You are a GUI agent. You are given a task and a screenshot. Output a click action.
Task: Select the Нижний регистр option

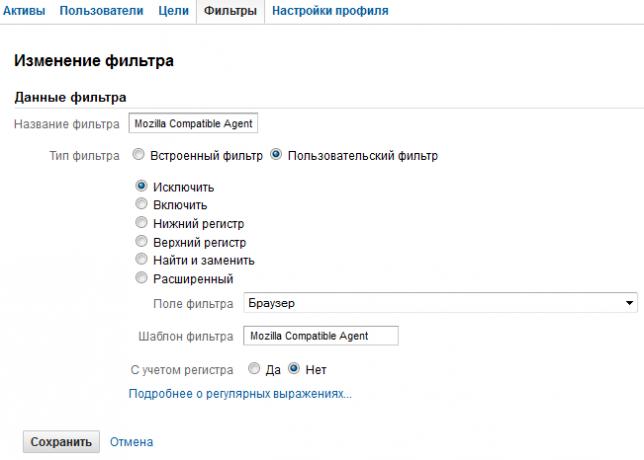click(x=142, y=223)
